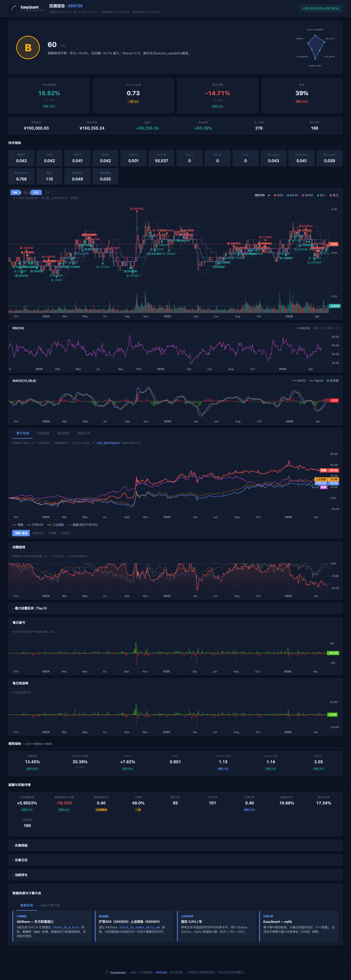Open the AKShare link in footer
This screenshot has height=980, width=351.
[161, 972]
